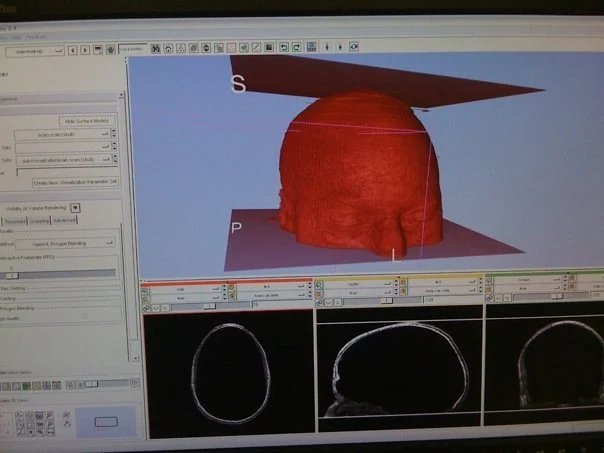
Task: Click the axial skull slice view
Action: 230,374
